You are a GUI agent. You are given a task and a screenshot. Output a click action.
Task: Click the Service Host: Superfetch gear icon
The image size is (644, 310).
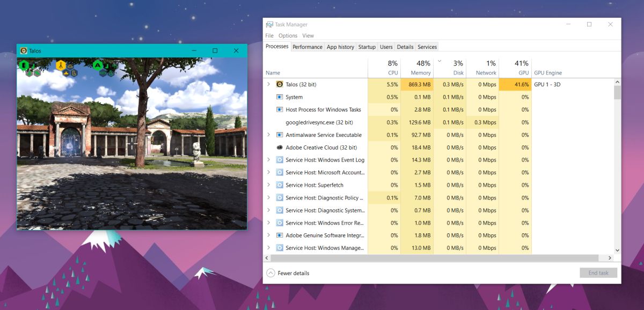pyautogui.click(x=280, y=185)
